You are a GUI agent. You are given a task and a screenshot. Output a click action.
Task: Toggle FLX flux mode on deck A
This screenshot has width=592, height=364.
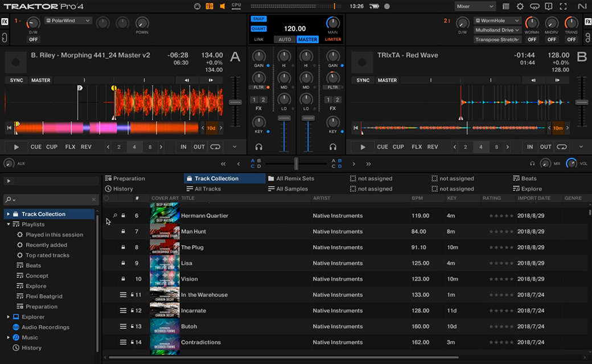point(70,147)
